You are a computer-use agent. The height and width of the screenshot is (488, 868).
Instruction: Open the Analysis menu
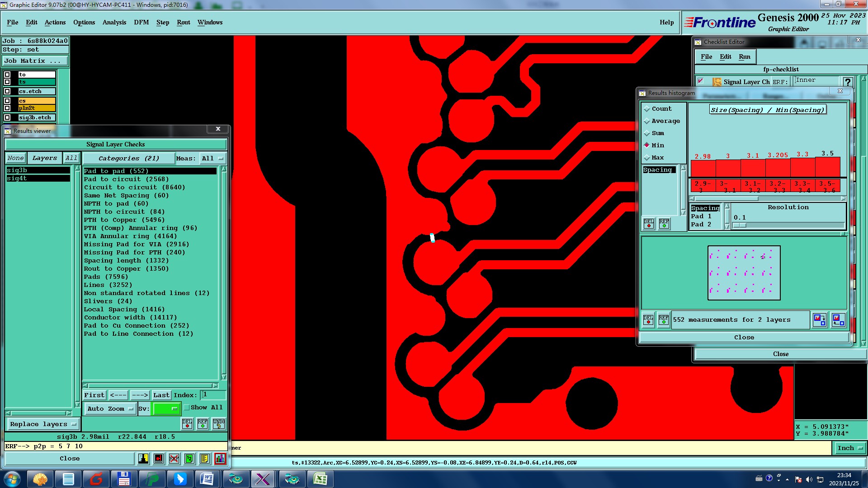[114, 22]
